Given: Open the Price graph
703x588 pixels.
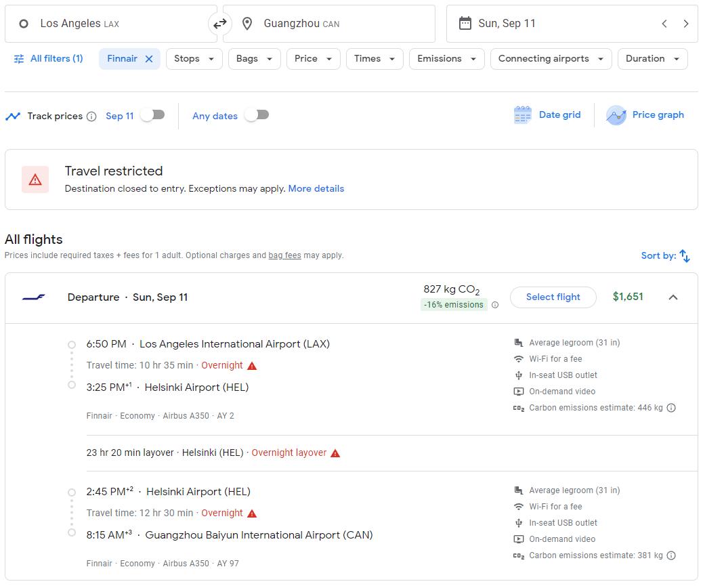Looking at the screenshot, I should (x=645, y=115).
